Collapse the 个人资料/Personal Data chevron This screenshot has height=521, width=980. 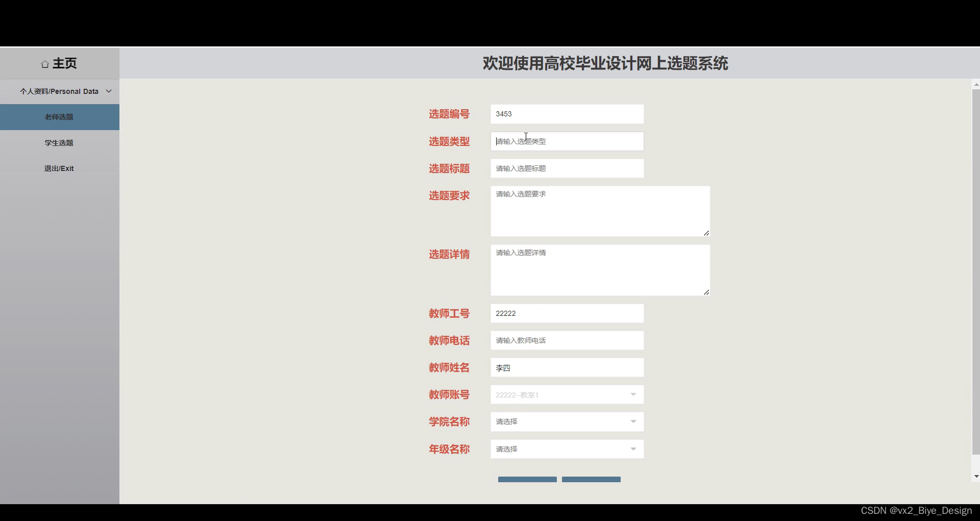click(109, 91)
